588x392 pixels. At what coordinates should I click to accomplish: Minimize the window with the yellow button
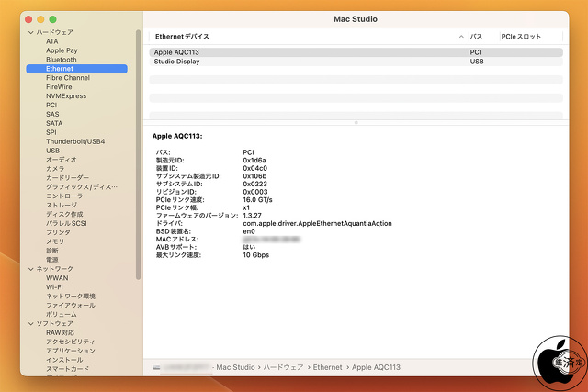[40, 19]
